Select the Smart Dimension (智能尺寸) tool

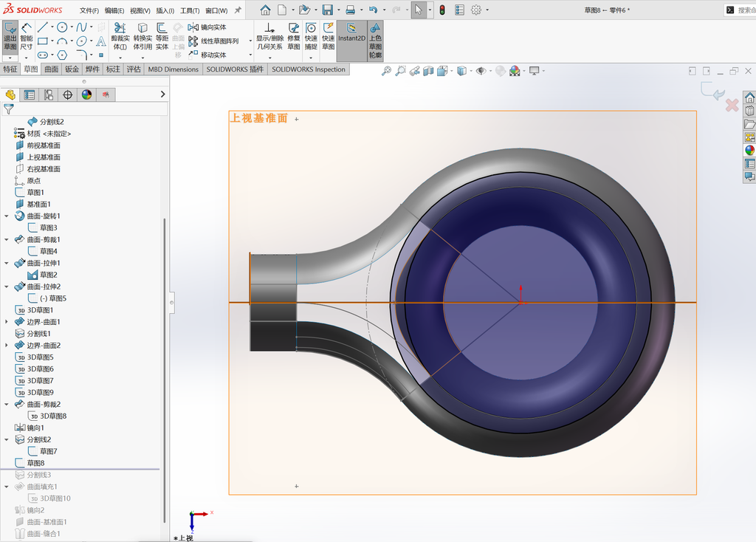coord(27,36)
